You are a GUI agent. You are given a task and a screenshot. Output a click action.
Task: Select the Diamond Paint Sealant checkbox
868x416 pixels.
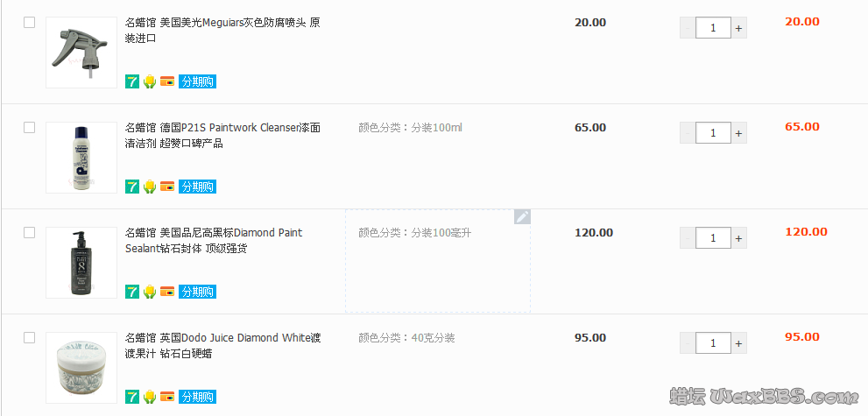tap(29, 233)
